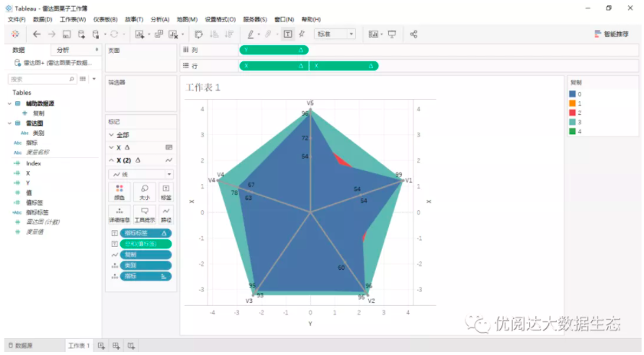Click the pause auto updates icon
The height and width of the screenshot is (355, 644).
point(96,35)
